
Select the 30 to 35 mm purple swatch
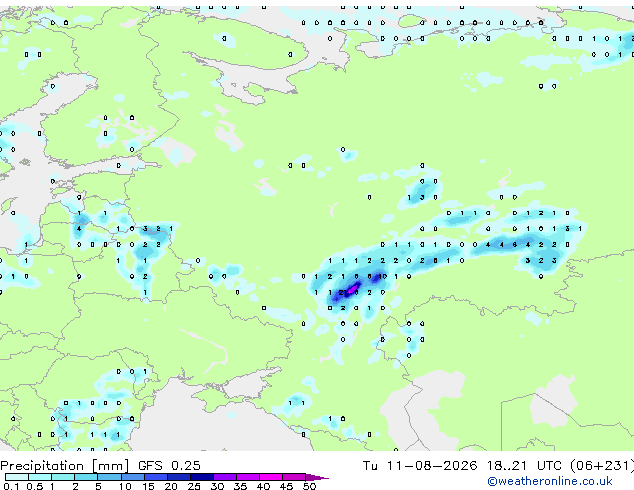point(225,477)
